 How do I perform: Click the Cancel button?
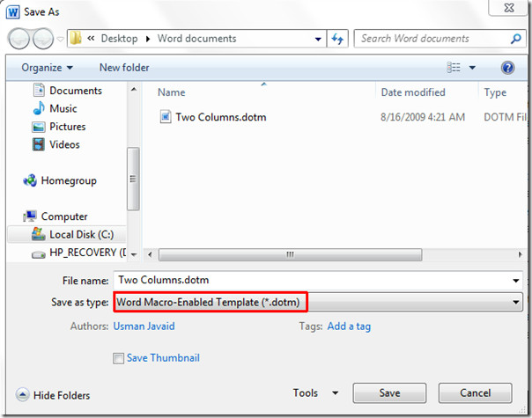coord(475,392)
